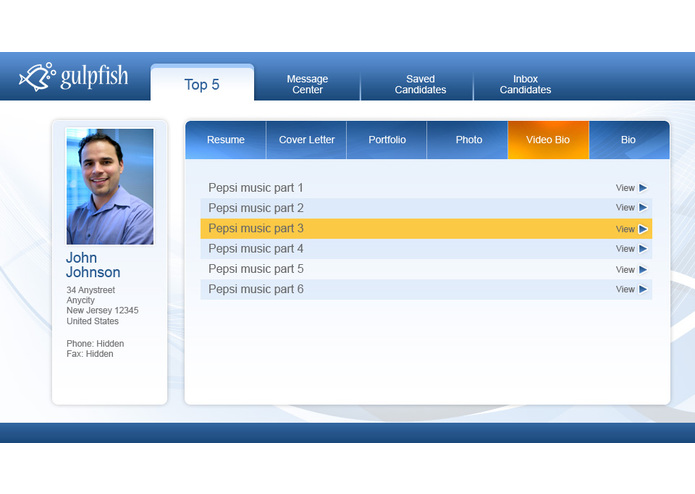
Task: Click the play arrow for Pepsi music part 2
Action: (643, 207)
